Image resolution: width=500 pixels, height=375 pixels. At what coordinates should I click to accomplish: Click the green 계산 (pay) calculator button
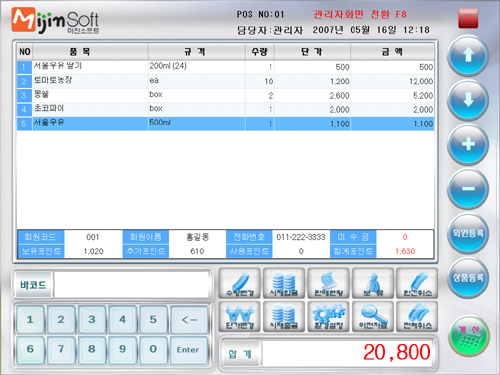pyautogui.click(x=469, y=337)
